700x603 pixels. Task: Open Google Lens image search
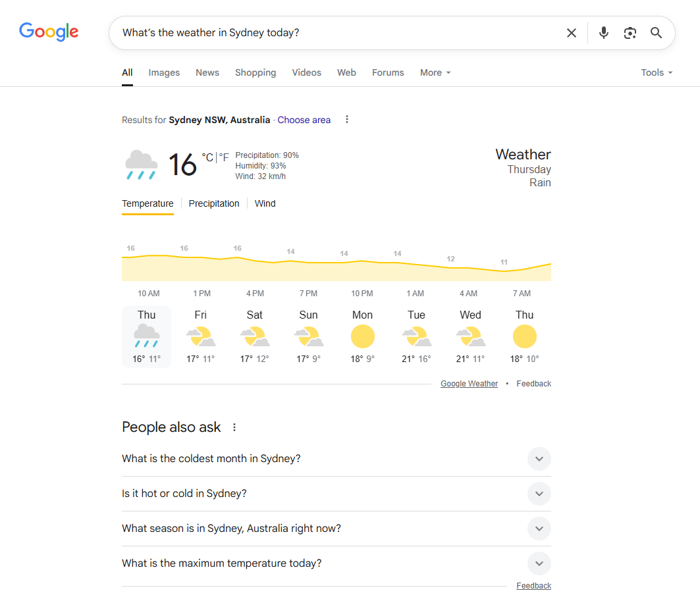(x=630, y=32)
